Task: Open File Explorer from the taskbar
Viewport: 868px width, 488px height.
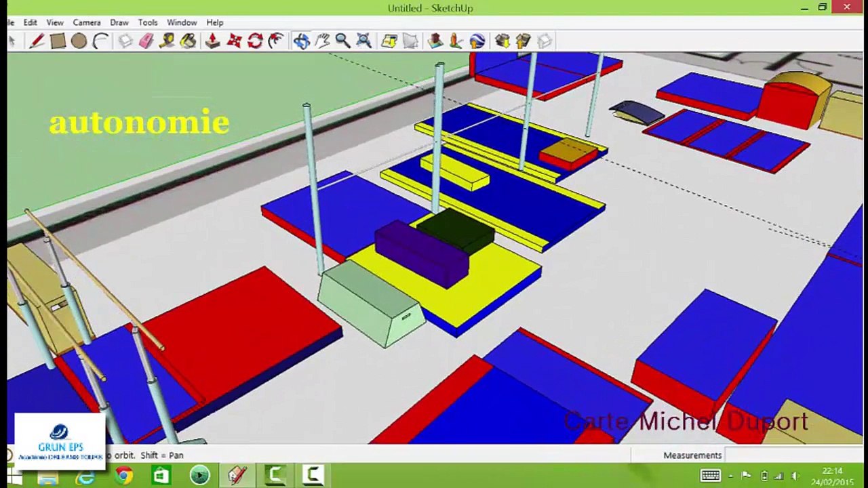Action: coord(48,476)
